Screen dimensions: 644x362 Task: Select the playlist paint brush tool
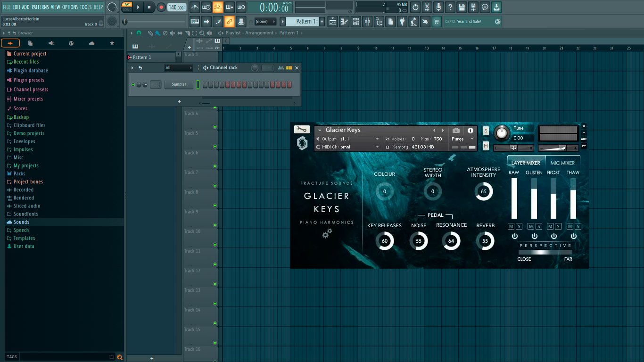click(157, 33)
